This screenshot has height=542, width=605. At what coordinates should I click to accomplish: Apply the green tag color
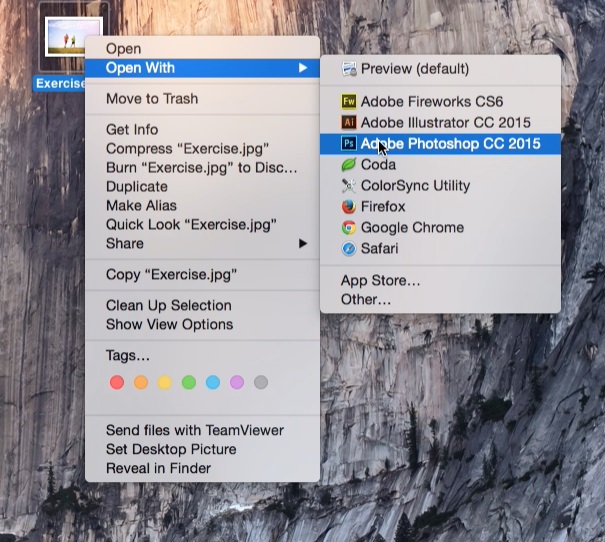(x=189, y=382)
